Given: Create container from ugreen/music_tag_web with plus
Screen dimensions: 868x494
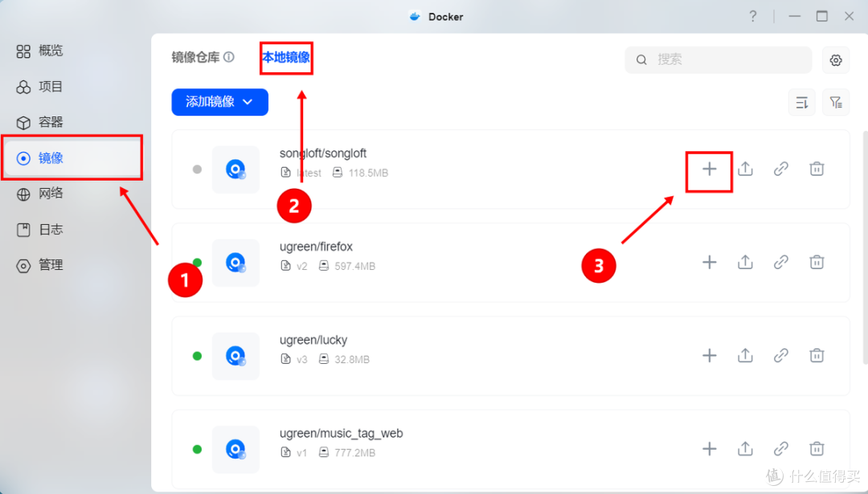Looking at the screenshot, I should click(x=709, y=449).
